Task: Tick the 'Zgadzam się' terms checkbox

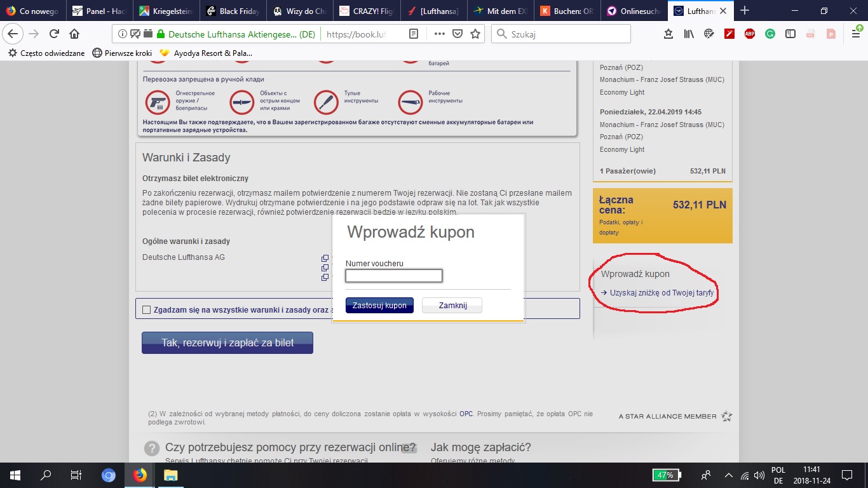Action: click(147, 309)
